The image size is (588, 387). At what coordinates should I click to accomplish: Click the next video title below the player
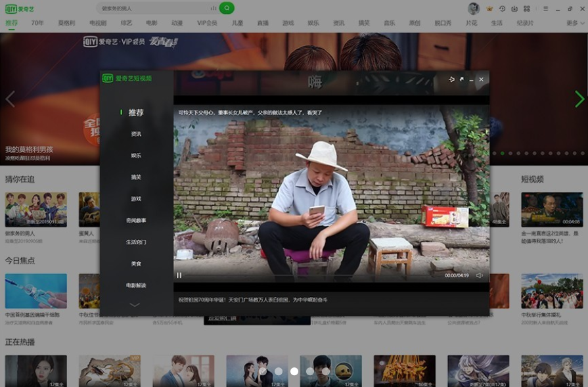coord(253,300)
